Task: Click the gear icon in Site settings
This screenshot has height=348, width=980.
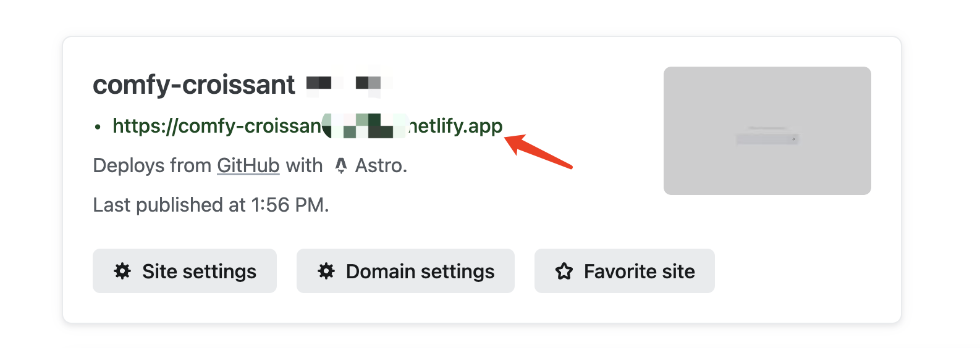Action: 122,271
